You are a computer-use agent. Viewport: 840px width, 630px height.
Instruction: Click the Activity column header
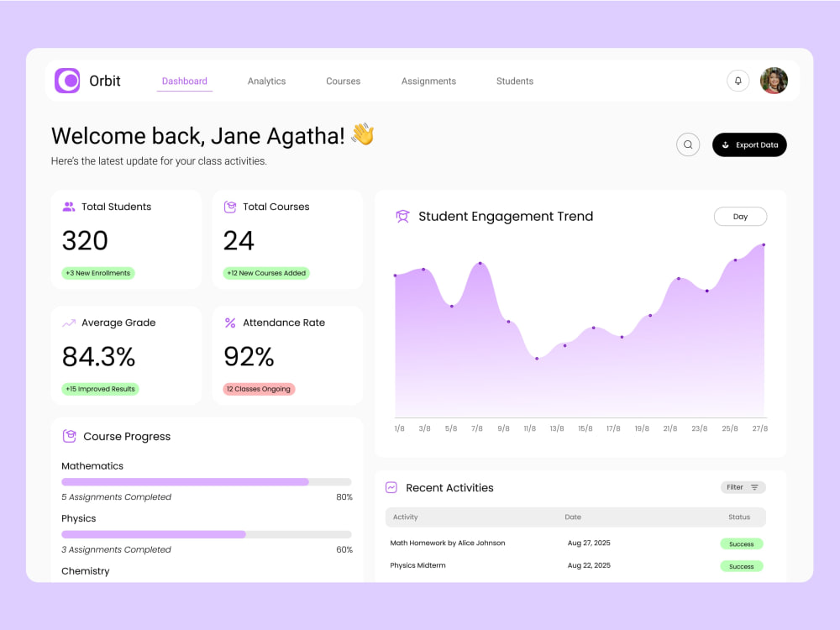click(405, 517)
